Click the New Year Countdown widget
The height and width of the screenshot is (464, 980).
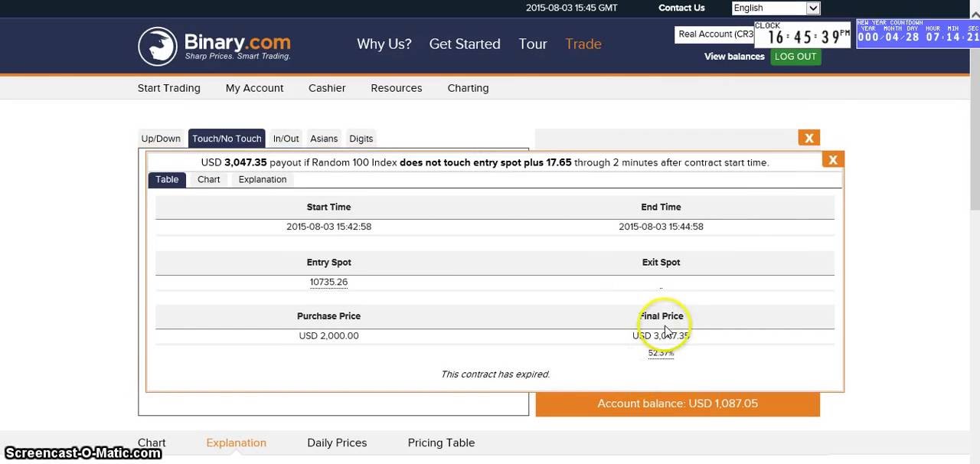click(918, 33)
